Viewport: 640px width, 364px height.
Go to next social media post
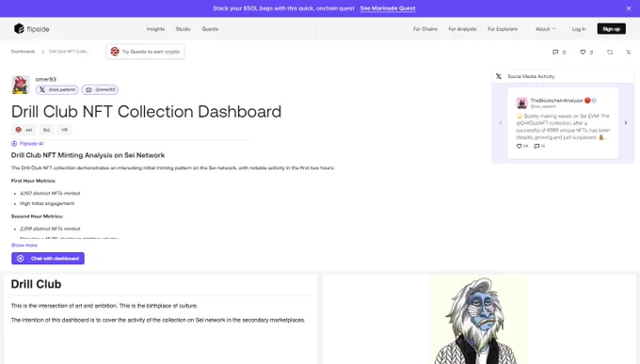(x=626, y=122)
